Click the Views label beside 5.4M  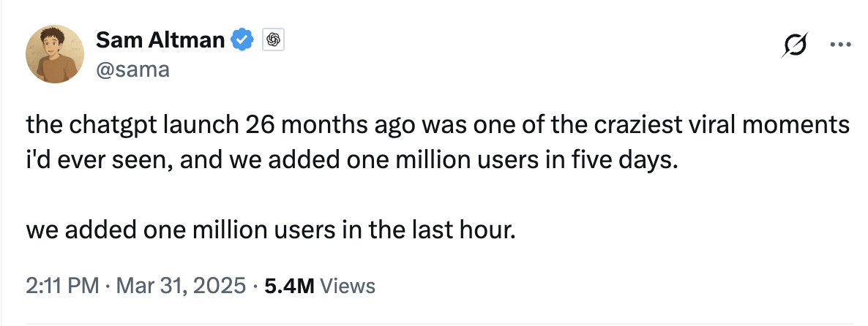click(x=348, y=286)
